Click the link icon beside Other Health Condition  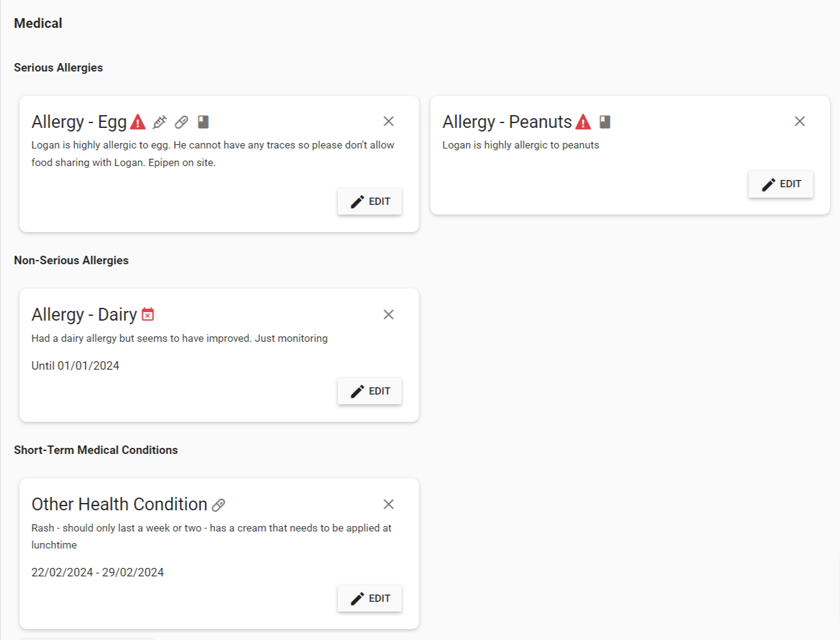pos(219,504)
